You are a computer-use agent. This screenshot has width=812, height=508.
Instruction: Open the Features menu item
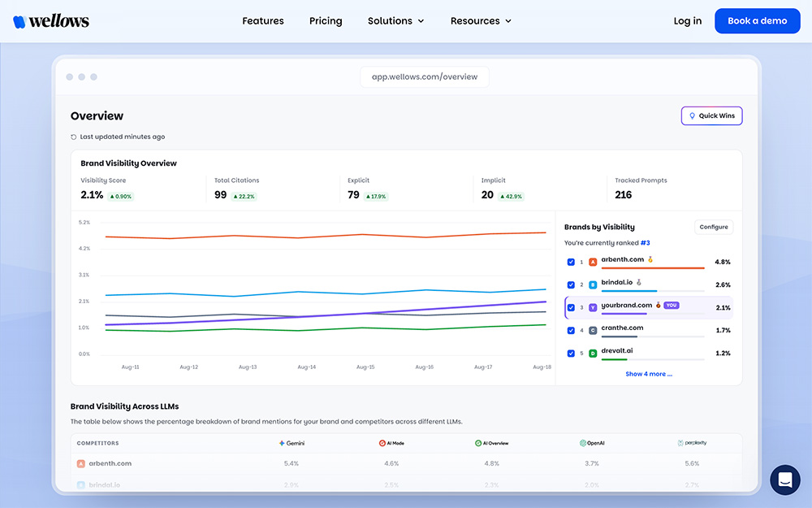pyautogui.click(x=263, y=21)
